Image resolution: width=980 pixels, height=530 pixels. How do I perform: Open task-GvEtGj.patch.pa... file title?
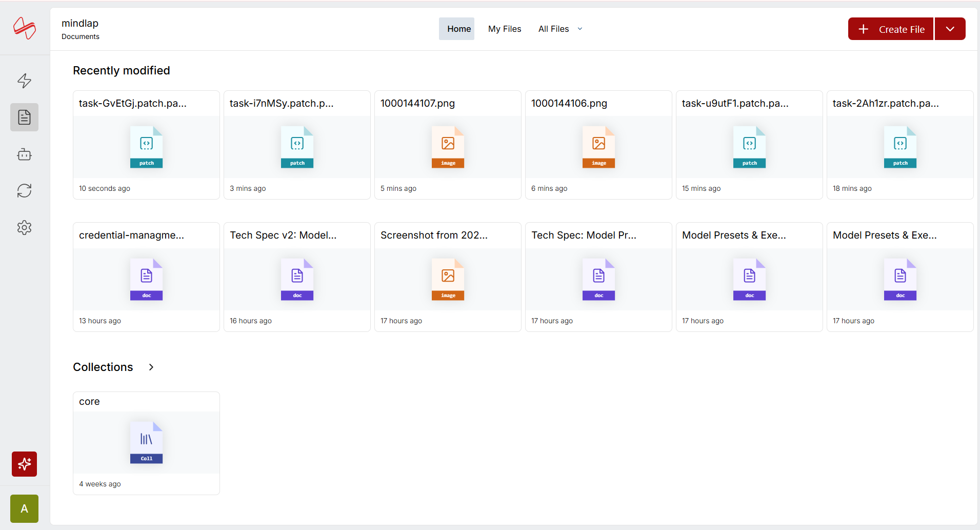point(133,103)
